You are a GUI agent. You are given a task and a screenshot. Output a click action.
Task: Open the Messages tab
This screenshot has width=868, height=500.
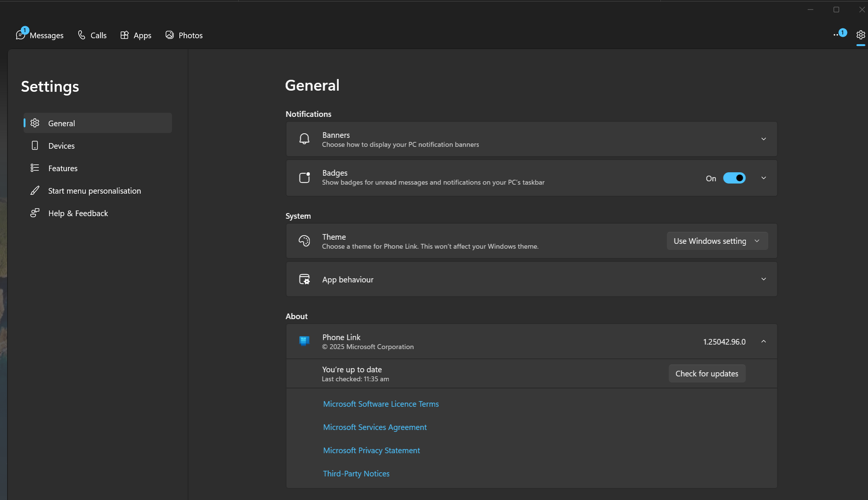(40, 35)
